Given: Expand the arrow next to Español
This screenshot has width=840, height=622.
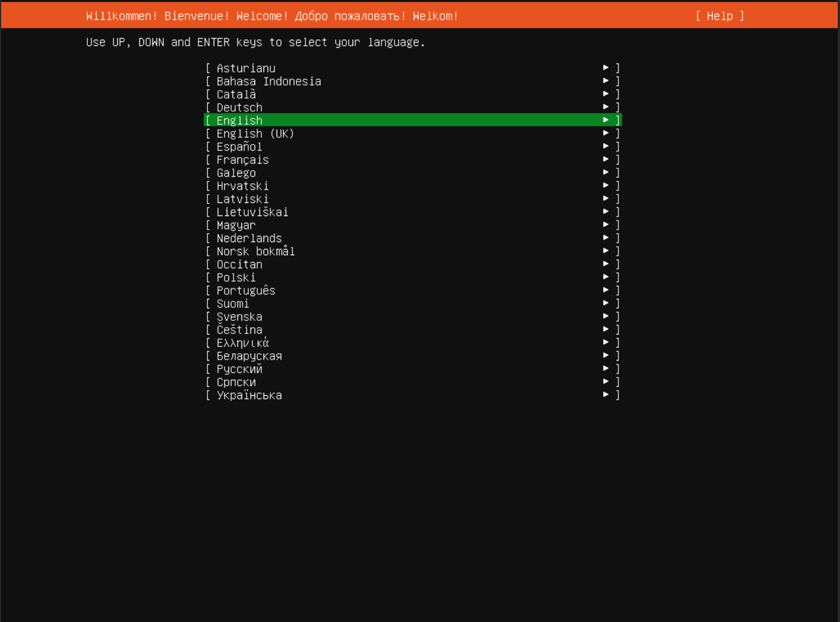Looking at the screenshot, I should [606, 146].
